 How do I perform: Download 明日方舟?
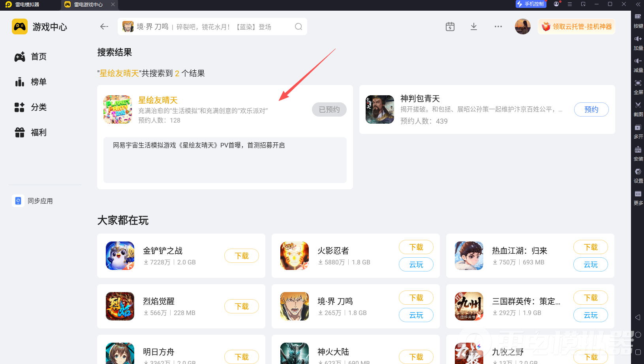(242, 357)
